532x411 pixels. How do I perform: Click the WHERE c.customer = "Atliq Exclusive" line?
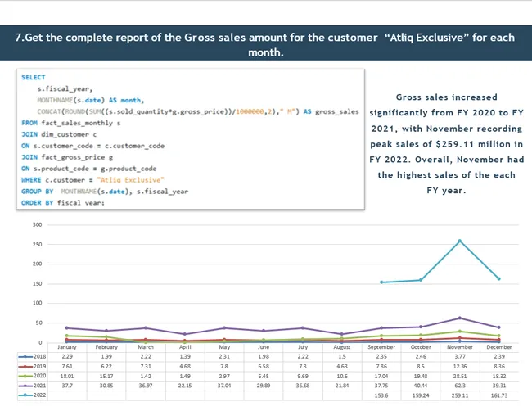click(x=92, y=180)
